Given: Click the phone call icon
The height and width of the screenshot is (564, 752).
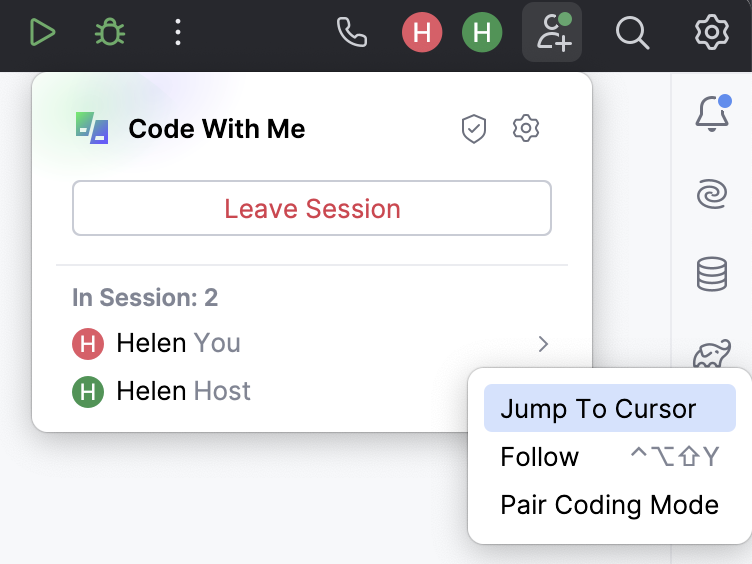Looking at the screenshot, I should (x=352, y=33).
